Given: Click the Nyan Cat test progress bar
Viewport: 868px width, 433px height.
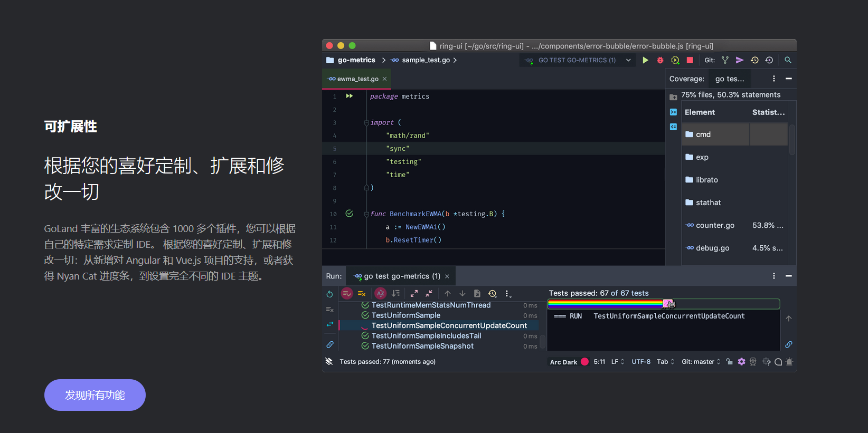Looking at the screenshot, I should pyautogui.click(x=664, y=304).
